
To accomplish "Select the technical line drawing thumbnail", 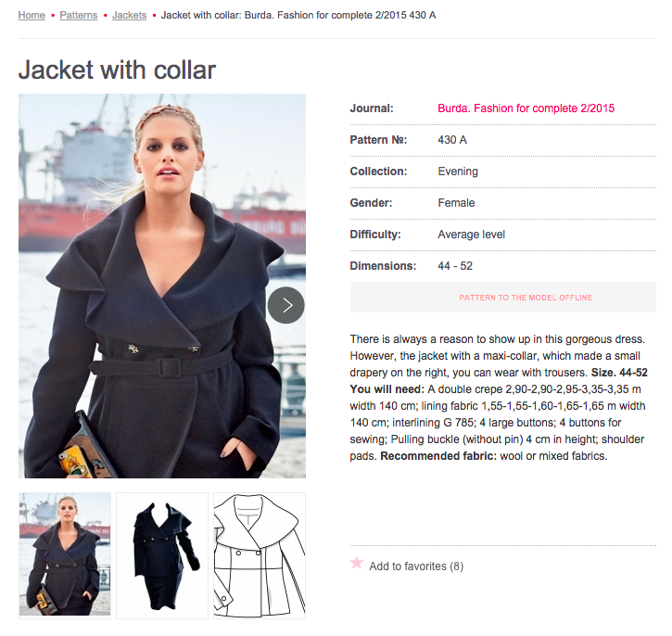I will 260,555.
